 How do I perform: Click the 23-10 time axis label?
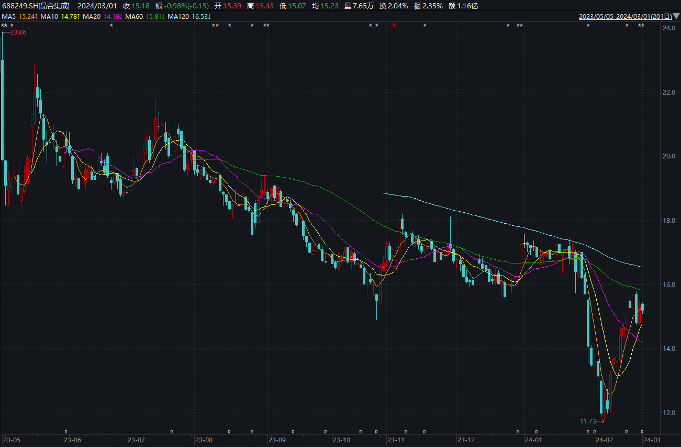(x=341, y=440)
